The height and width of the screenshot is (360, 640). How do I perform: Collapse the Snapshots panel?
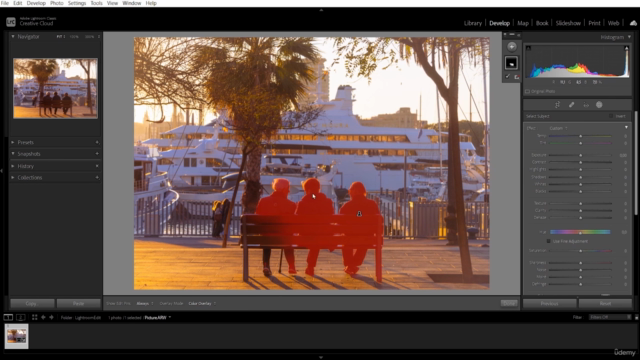coord(13,154)
